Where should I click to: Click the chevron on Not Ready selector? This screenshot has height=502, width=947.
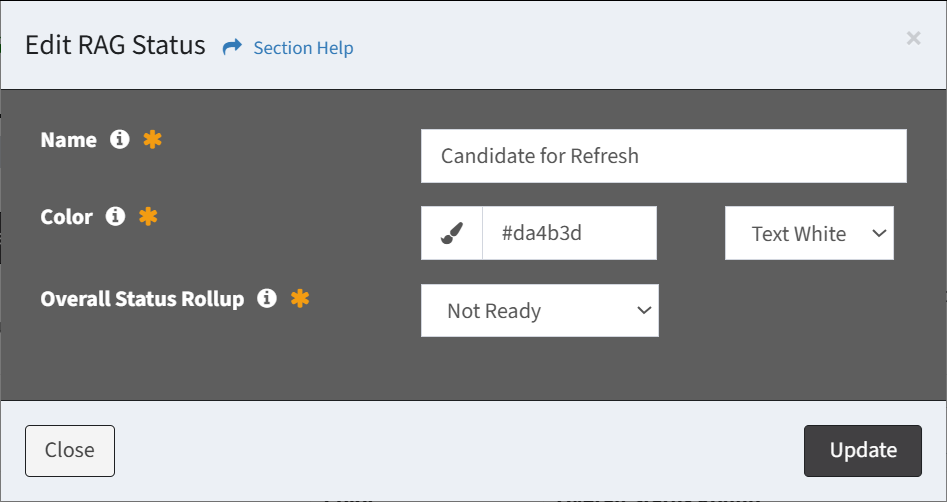[x=644, y=311]
